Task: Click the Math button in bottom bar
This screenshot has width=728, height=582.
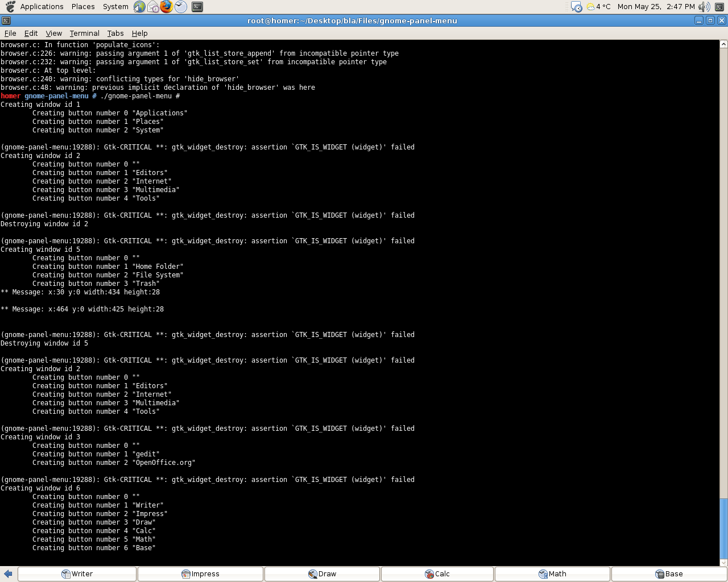Action: coord(552,574)
